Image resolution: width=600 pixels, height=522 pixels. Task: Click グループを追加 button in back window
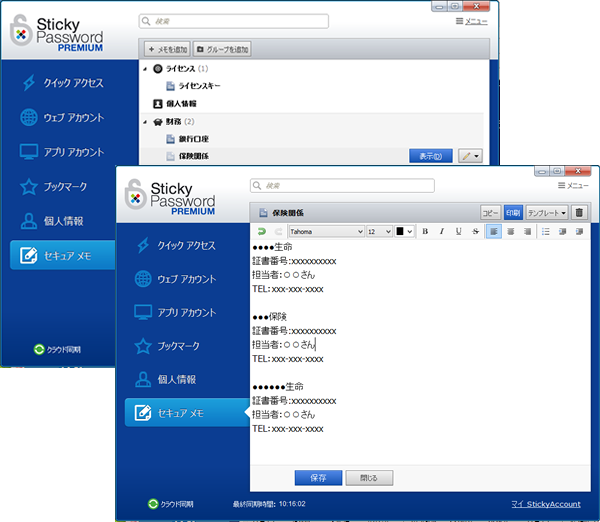[x=222, y=49]
